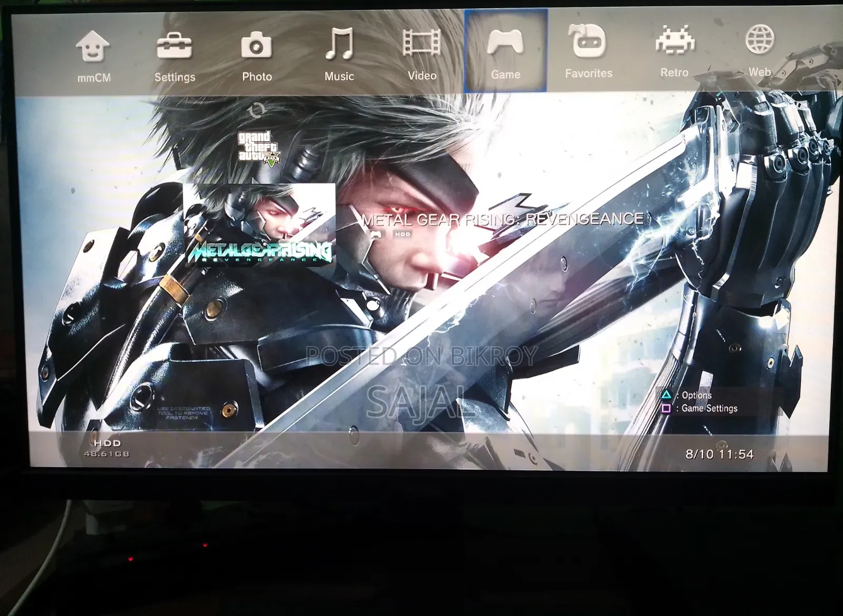The image size is (843, 616).
Task: Click the triangle Options hint
Action: (687, 395)
